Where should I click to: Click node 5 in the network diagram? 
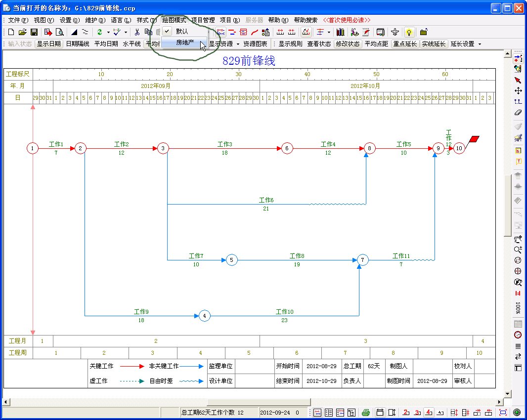pyautogui.click(x=231, y=260)
